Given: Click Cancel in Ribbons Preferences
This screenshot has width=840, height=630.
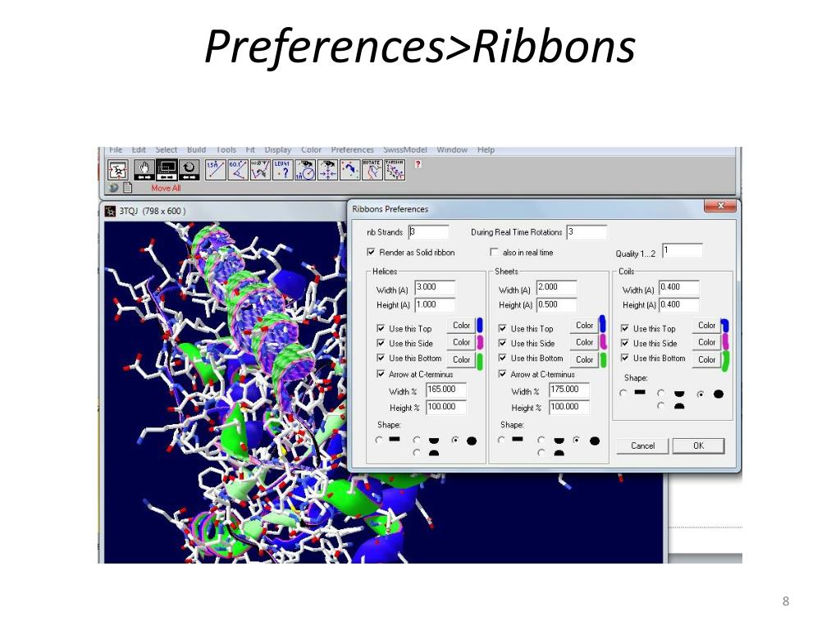Looking at the screenshot, I should coord(642,445).
